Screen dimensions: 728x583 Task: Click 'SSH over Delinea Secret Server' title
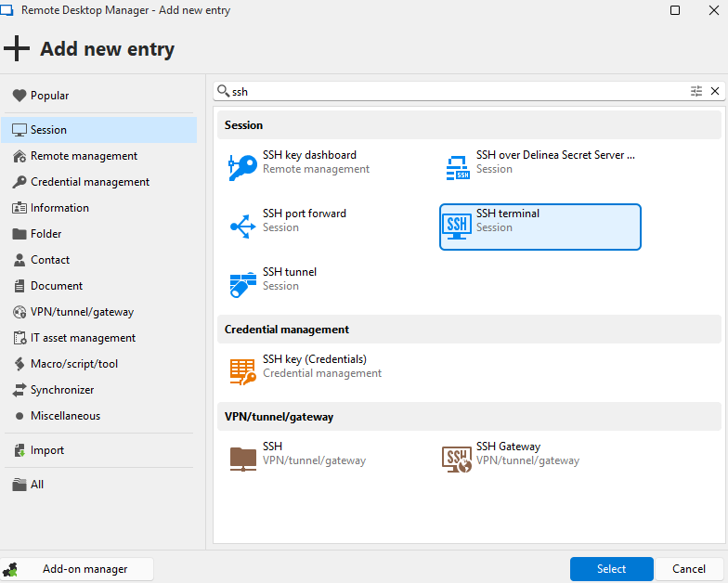coord(555,155)
